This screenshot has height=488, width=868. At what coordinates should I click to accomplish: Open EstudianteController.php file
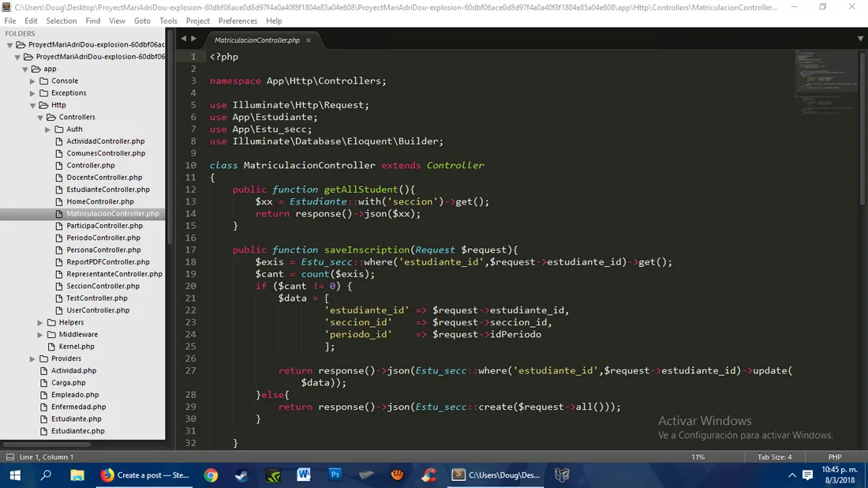point(108,190)
